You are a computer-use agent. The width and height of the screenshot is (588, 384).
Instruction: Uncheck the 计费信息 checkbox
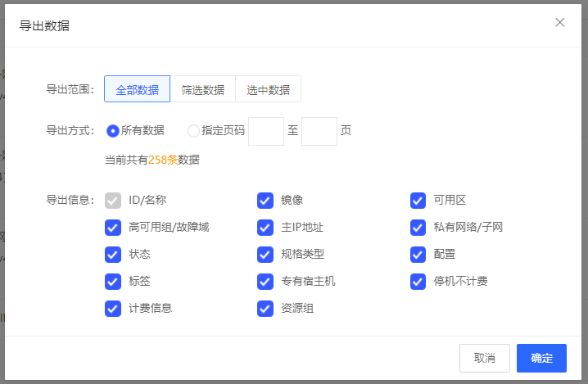coord(113,309)
